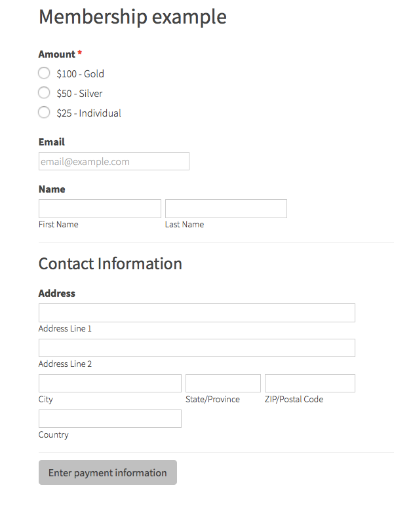The image size is (394, 532).
Task: Click into the City field
Action: [110, 383]
